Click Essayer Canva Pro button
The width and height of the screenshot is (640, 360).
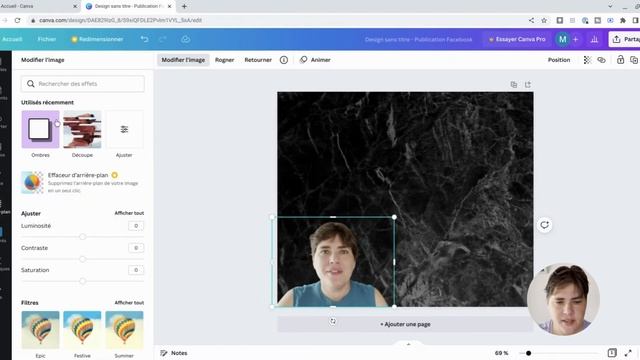[517, 39]
